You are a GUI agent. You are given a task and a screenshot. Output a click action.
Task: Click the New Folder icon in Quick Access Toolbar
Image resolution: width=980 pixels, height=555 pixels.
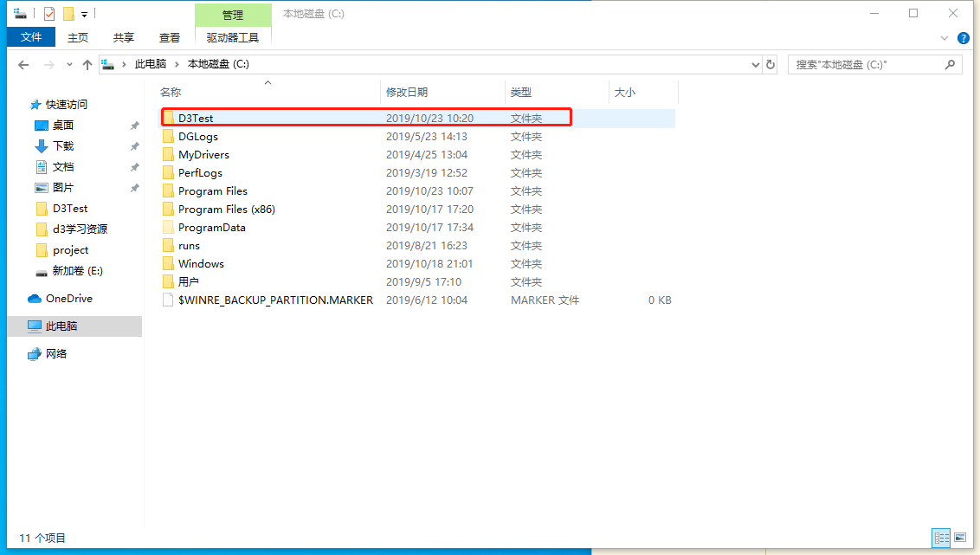click(x=68, y=13)
